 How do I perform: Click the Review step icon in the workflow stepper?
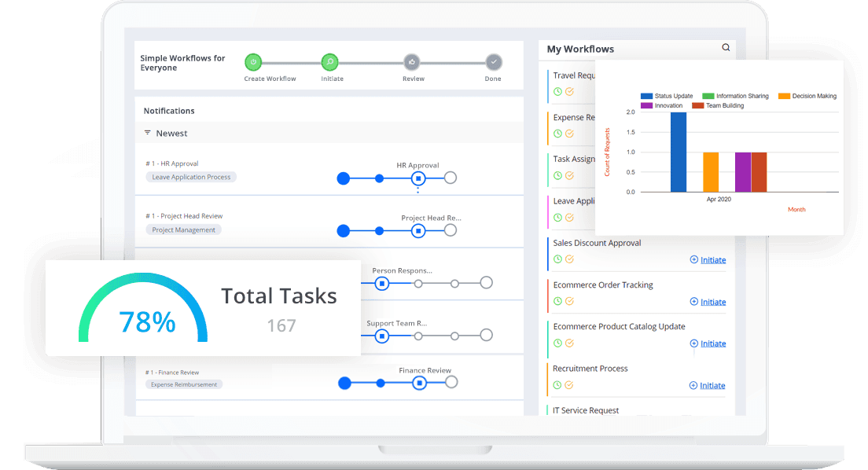coord(411,61)
